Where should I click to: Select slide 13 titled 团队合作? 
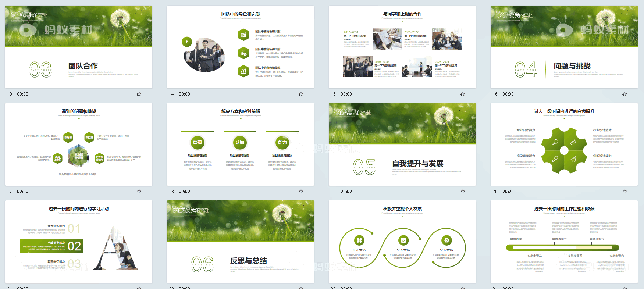[x=79, y=47]
